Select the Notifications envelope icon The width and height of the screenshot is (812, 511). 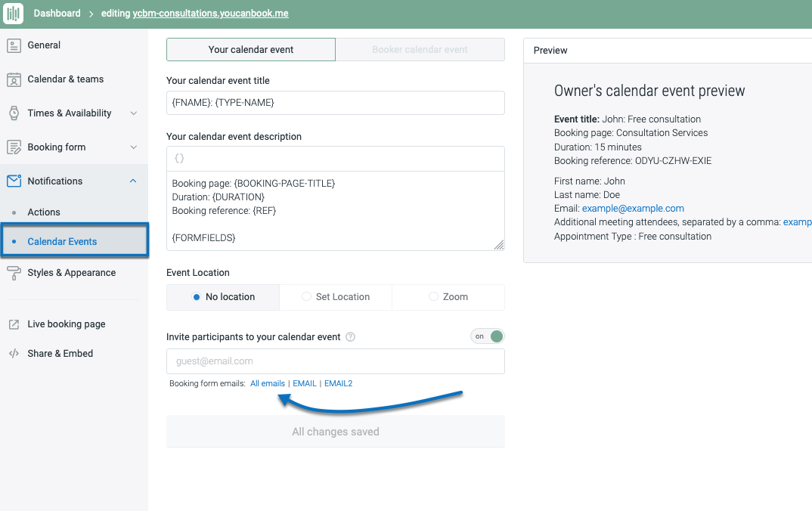15,181
